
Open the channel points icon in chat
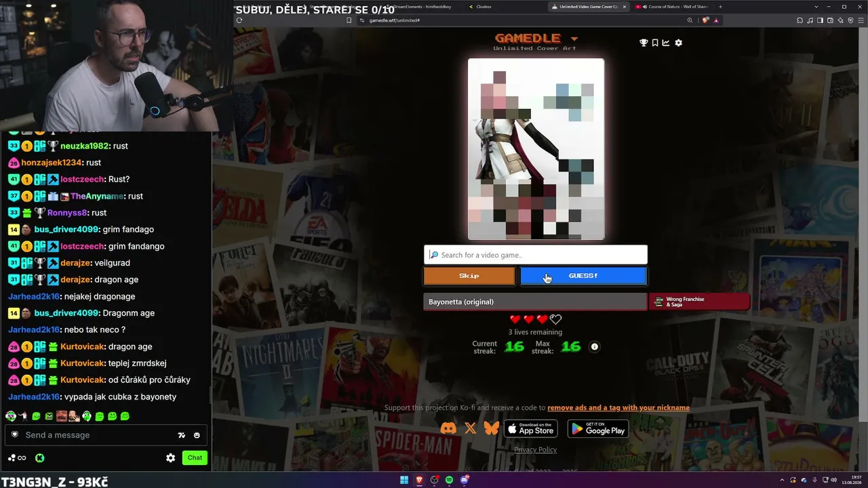(17, 458)
